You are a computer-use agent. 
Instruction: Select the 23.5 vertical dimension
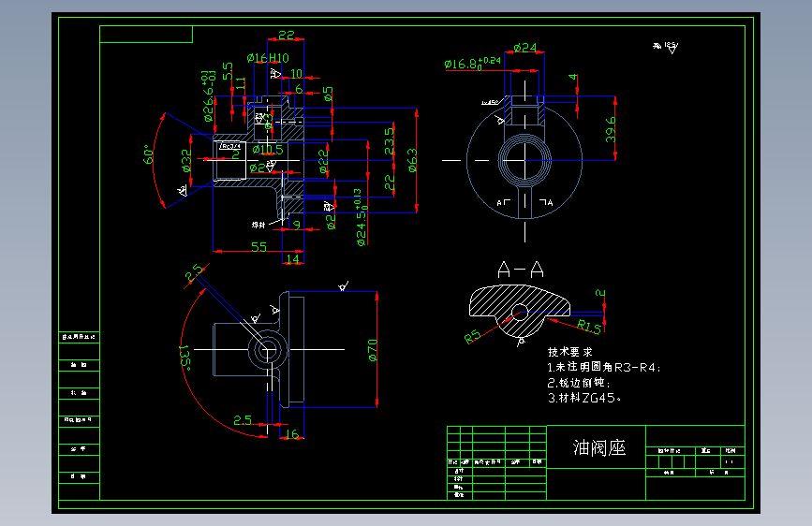[389, 142]
